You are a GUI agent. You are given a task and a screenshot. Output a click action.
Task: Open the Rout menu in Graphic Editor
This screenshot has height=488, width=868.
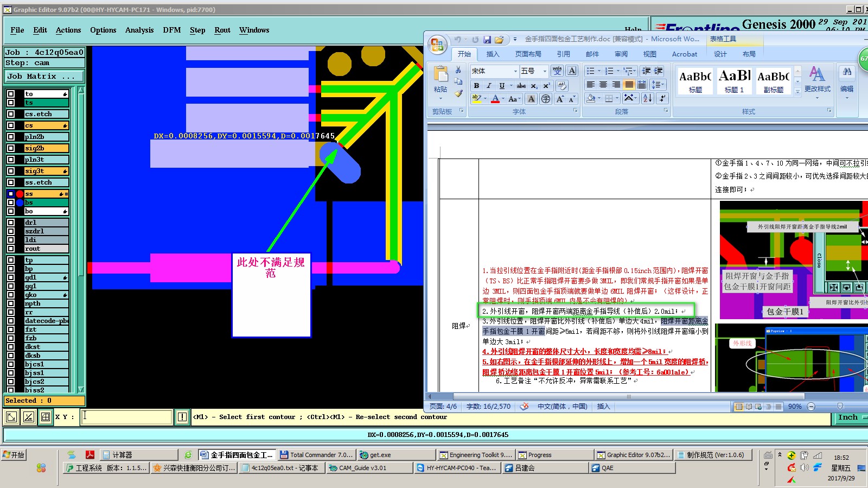tap(222, 30)
